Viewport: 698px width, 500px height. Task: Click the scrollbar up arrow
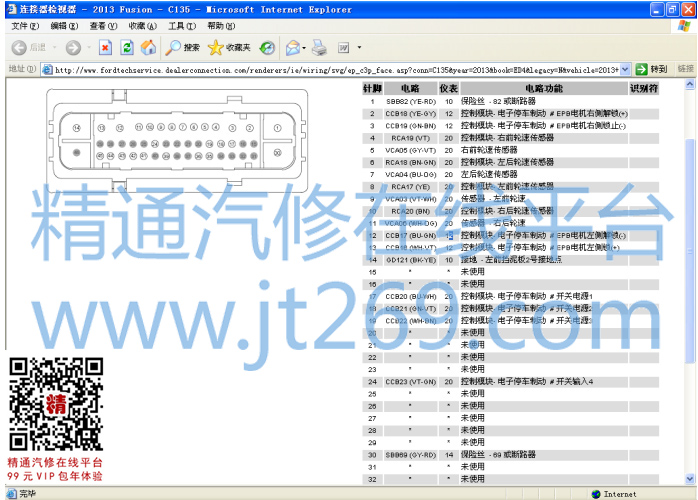(690, 84)
